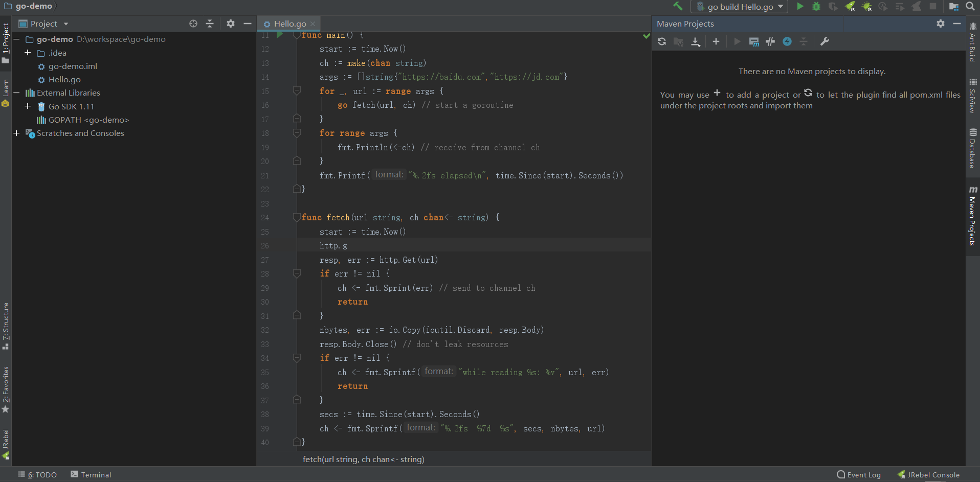Expand the .idea folder
The image size is (980, 482).
(x=28, y=53)
